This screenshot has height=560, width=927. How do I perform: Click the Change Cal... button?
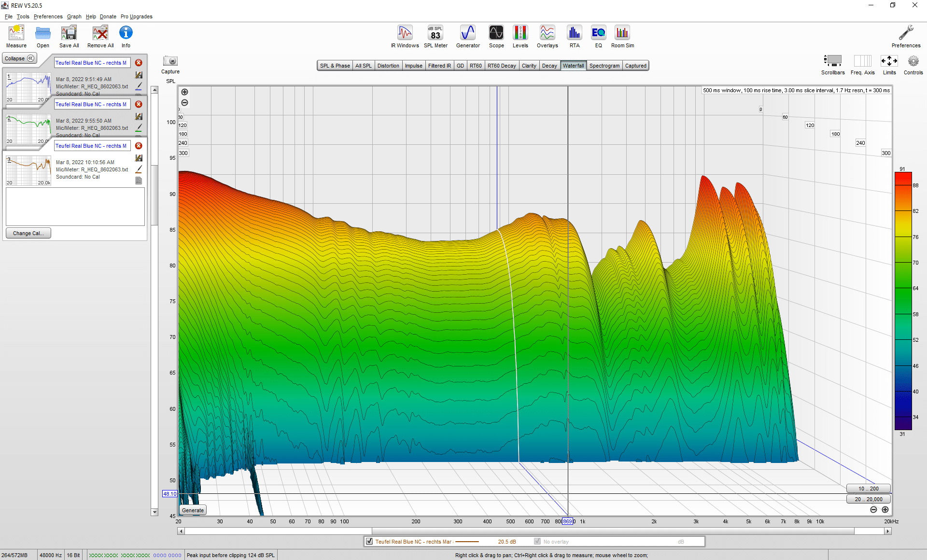(28, 233)
